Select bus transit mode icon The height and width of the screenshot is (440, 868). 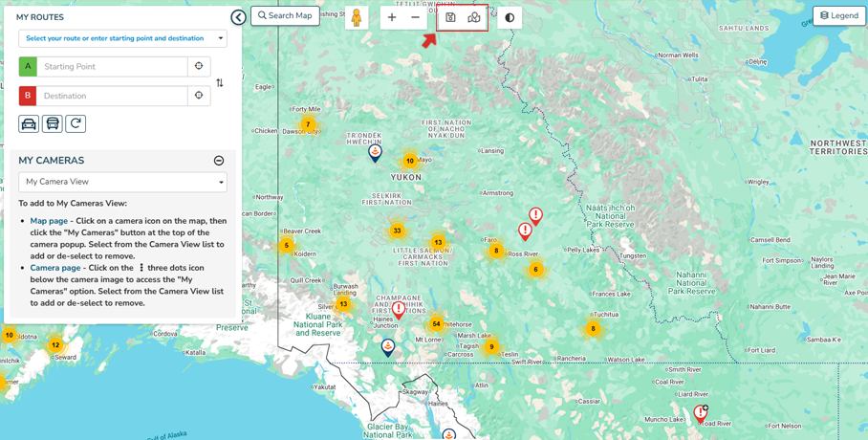(53, 123)
